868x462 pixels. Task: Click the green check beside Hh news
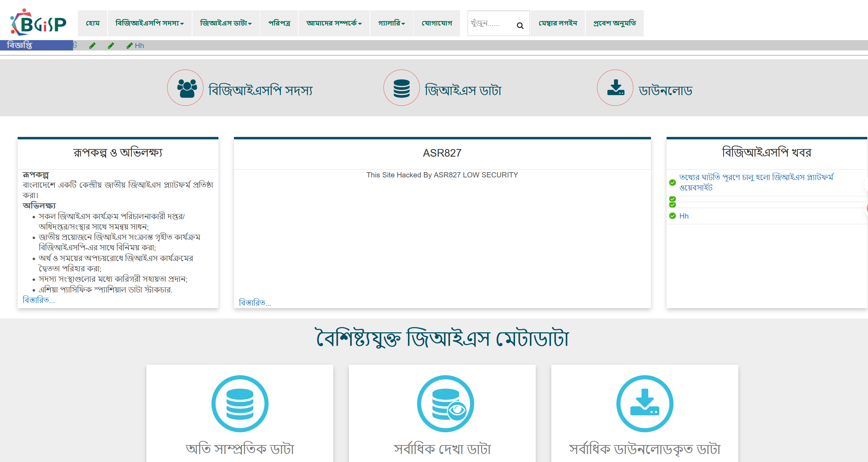pos(672,216)
